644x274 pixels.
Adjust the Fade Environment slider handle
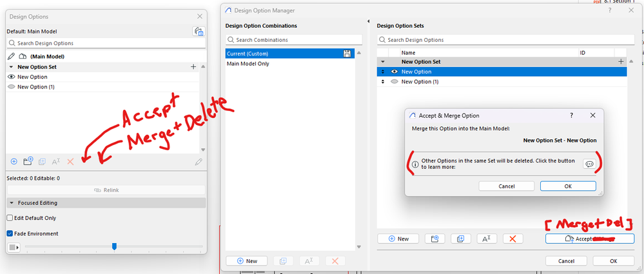115,246
